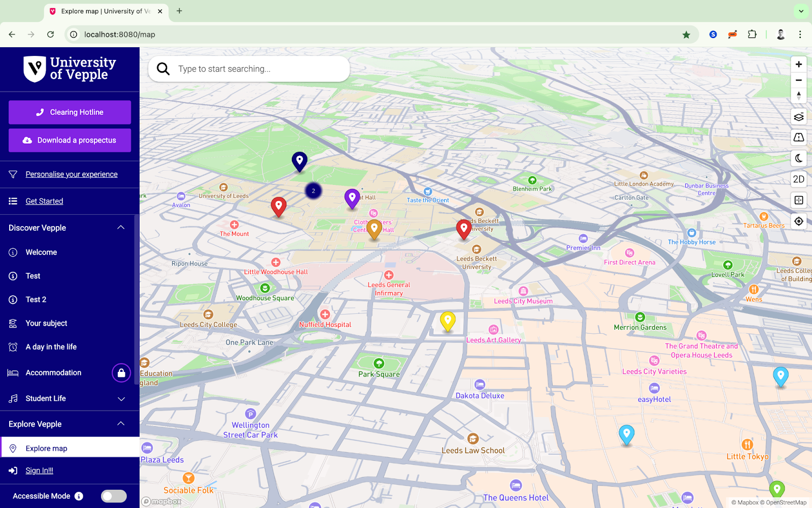812x508 pixels.
Task: Open the map layers control
Action: (798, 117)
